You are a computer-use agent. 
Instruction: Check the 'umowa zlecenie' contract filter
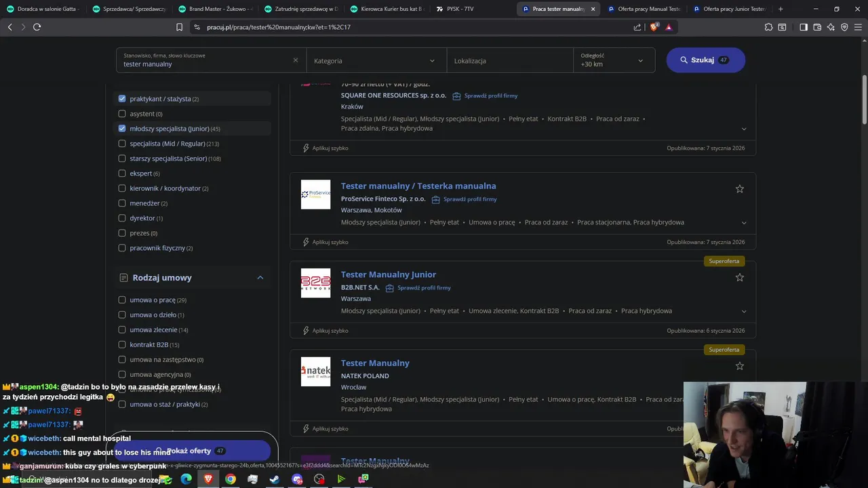pyautogui.click(x=122, y=329)
